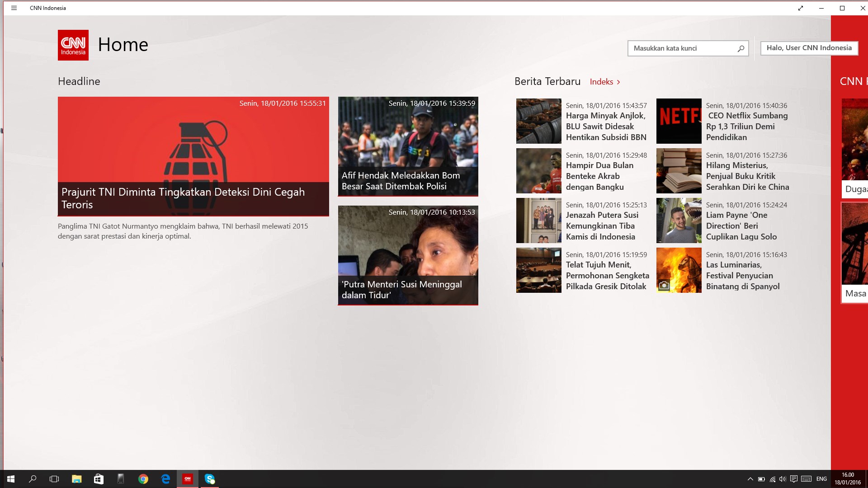Open article 'Afif Hendak Meledakkan Bom Besar'

click(x=407, y=146)
